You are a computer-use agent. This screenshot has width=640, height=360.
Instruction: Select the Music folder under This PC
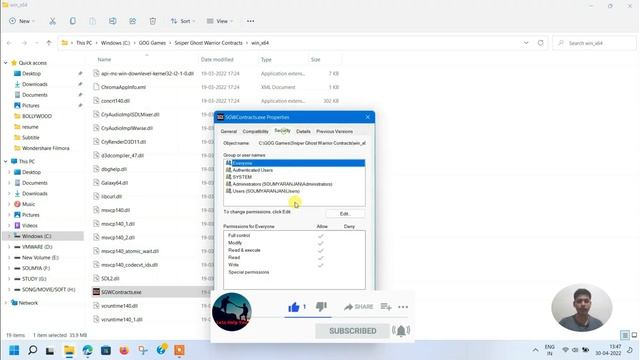(x=28, y=204)
